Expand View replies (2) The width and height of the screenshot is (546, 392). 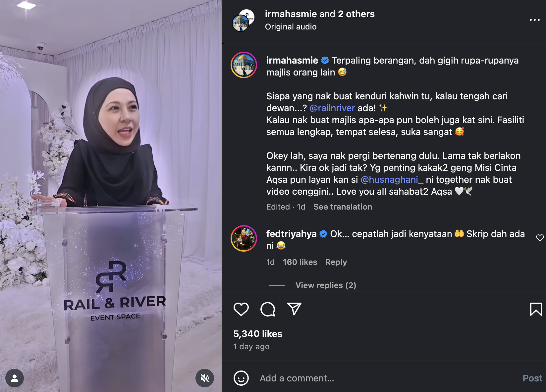(x=326, y=285)
